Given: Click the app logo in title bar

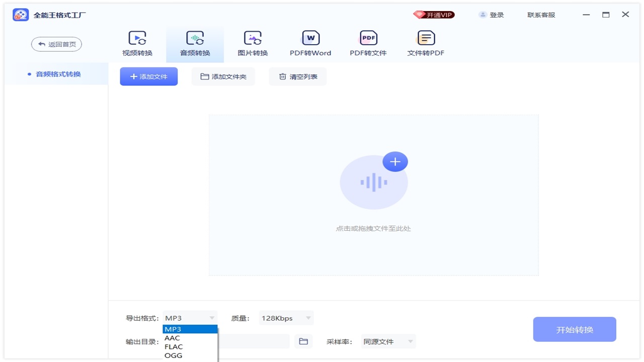Looking at the screenshot, I should pos(20,15).
